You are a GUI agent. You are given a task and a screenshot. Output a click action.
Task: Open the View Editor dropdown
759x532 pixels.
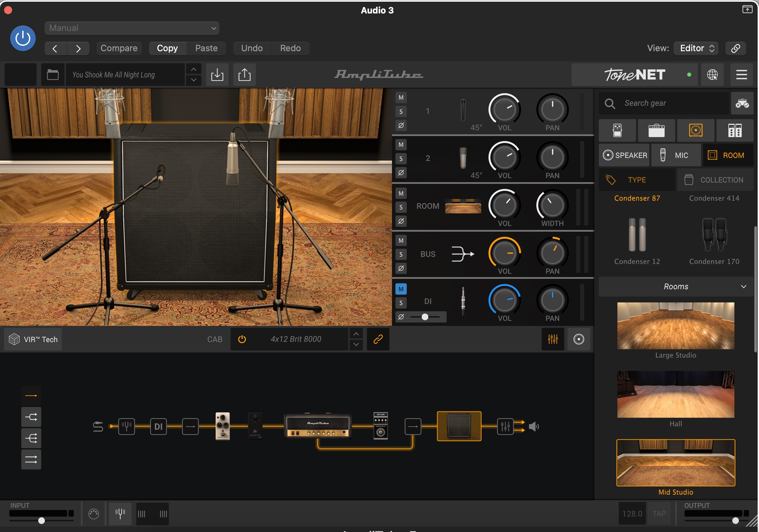point(696,48)
